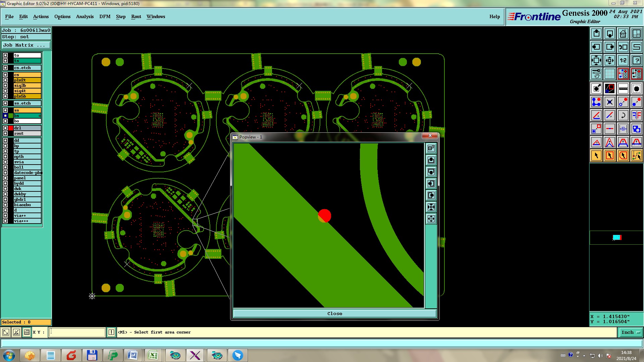Click the X Y coordinate input field
Screen dimensions: 644x362
pos(77,332)
